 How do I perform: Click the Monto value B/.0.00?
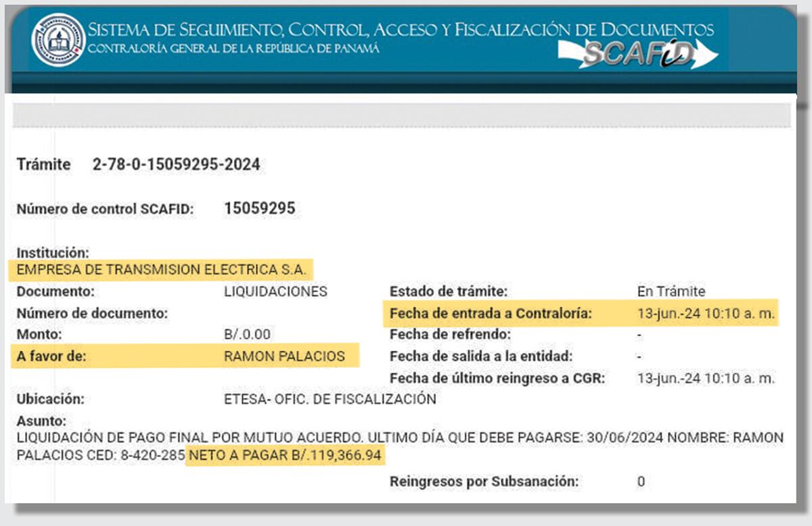pos(248,334)
